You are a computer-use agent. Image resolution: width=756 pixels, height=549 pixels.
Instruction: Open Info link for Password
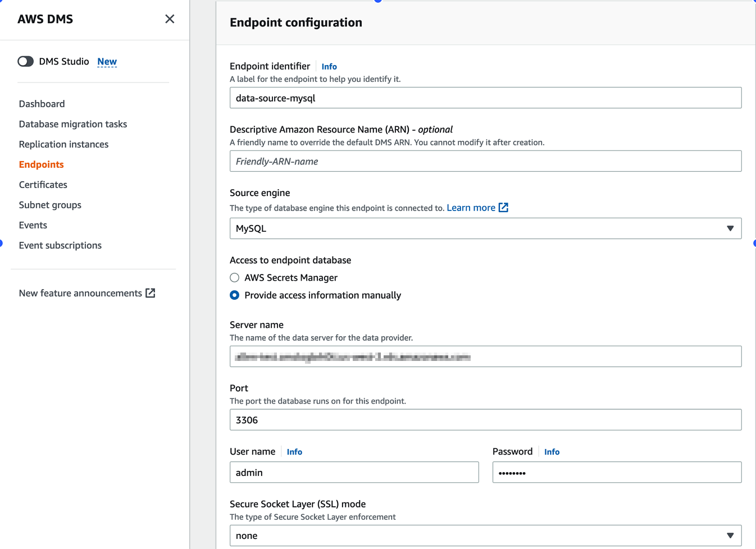tap(552, 452)
